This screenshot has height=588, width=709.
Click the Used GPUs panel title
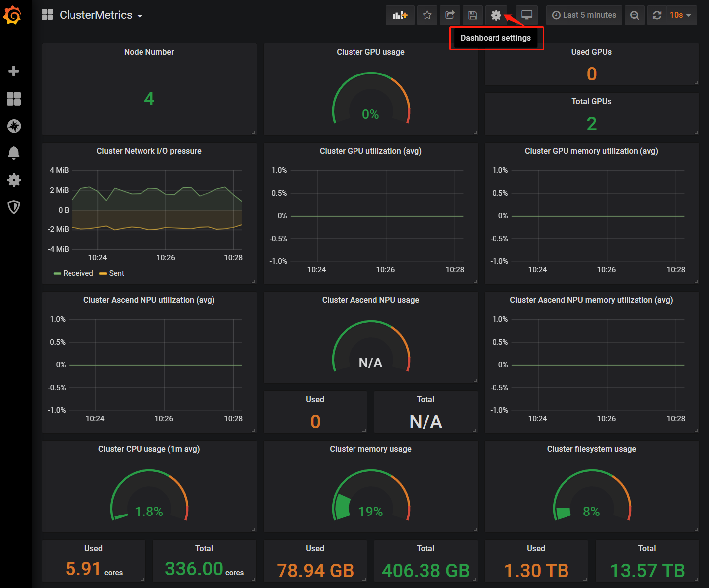pos(591,52)
